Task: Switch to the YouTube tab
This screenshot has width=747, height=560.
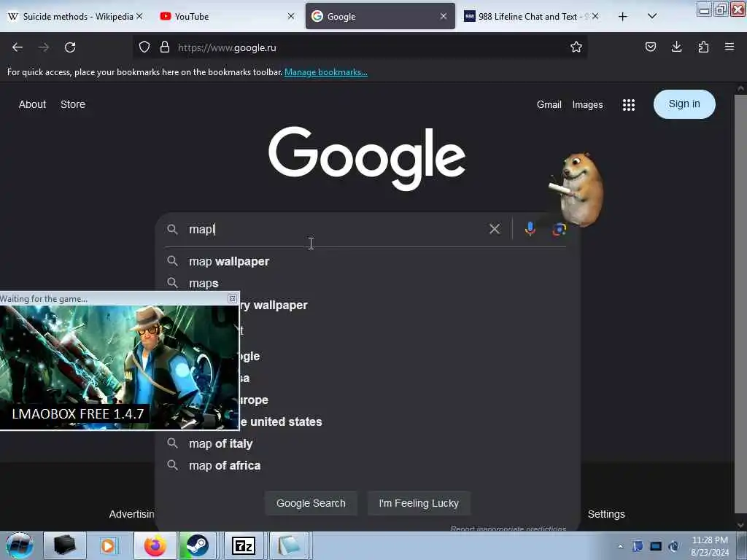Action: pyautogui.click(x=225, y=17)
